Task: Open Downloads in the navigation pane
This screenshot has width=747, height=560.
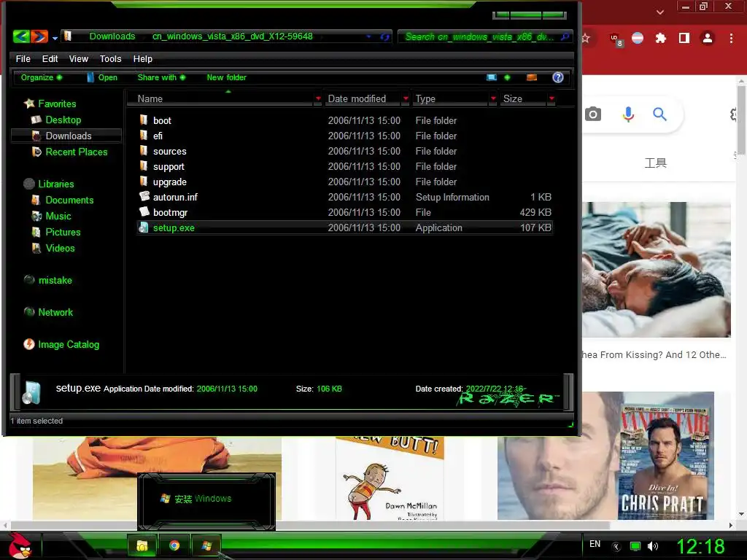Action: click(68, 136)
